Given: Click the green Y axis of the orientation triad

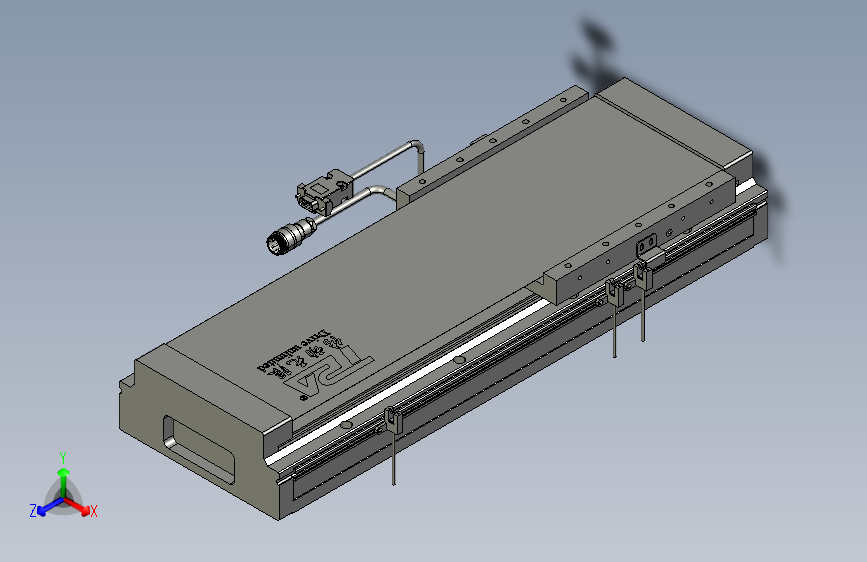Looking at the screenshot, I should tap(64, 482).
